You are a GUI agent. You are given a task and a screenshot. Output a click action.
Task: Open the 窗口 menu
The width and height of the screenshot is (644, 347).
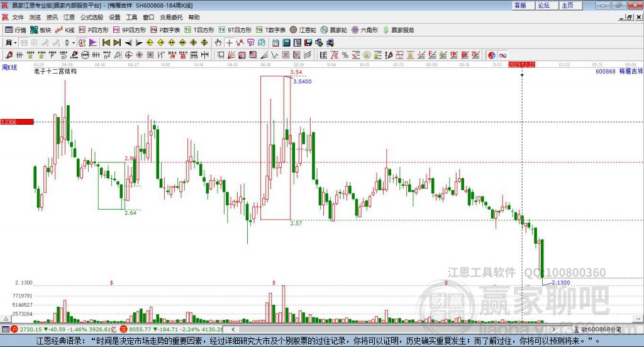[148, 17]
